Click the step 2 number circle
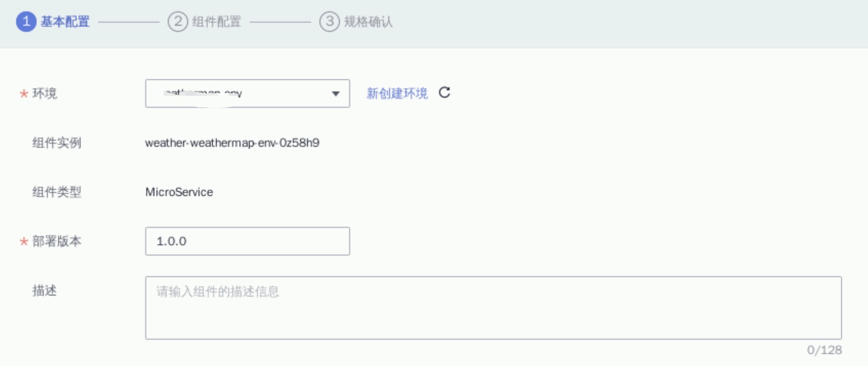This screenshot has height=366, width=868. pos(178,22)
